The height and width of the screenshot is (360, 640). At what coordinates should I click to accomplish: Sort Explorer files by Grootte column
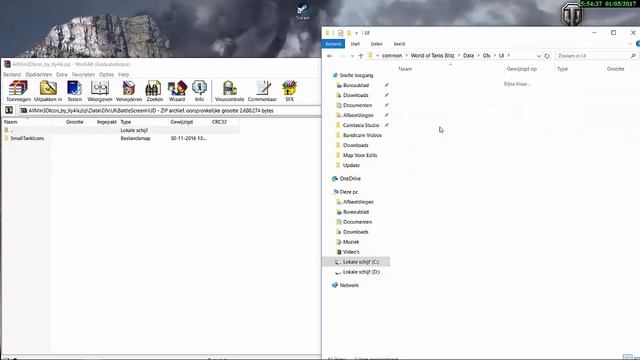(x=615, y=69)
